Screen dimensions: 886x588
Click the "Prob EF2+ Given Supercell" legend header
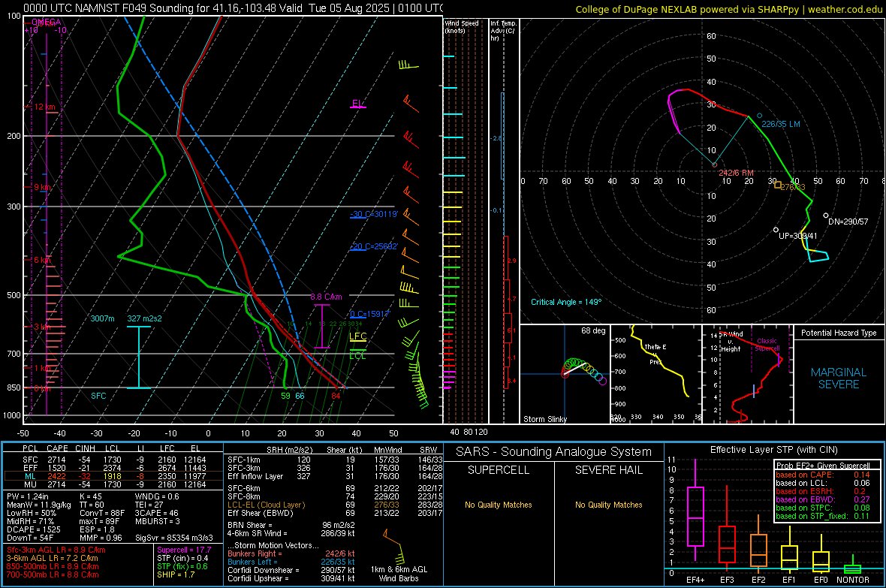click(823, 466)
